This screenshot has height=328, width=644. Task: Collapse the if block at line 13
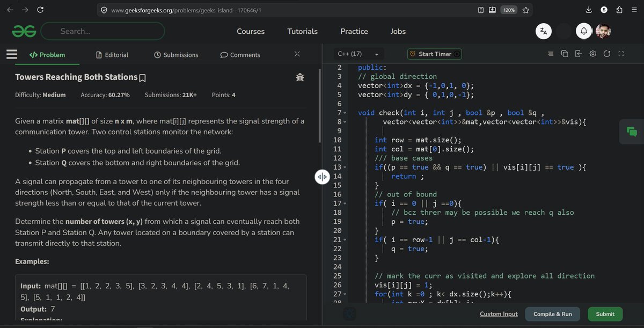point(345,167)
